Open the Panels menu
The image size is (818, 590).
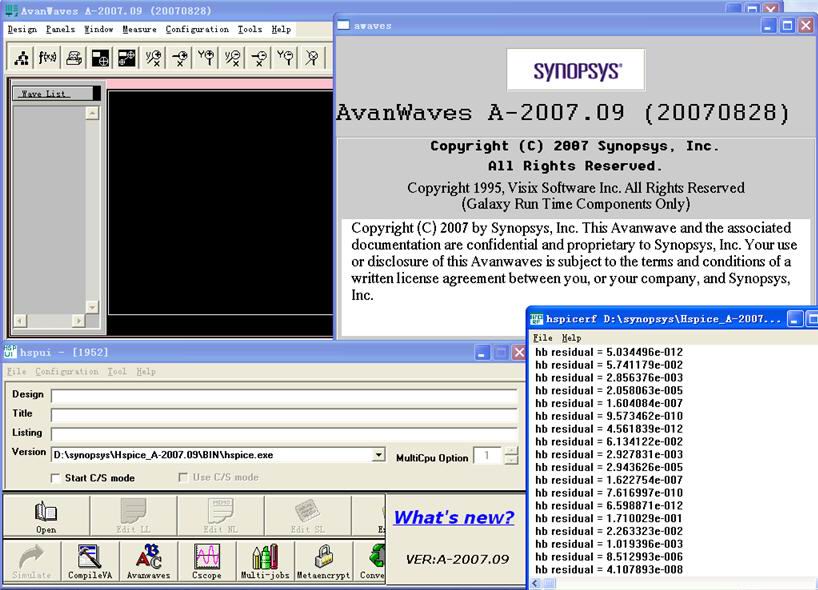(61, 29)
